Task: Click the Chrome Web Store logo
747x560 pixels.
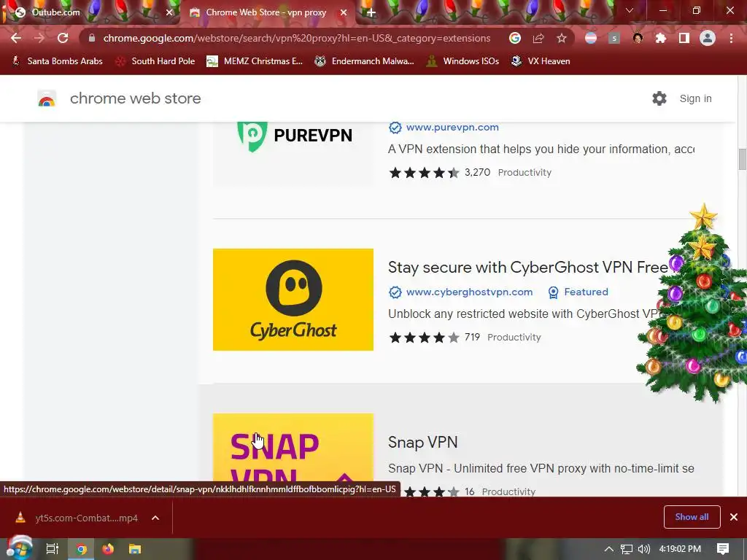Action: 47,98
